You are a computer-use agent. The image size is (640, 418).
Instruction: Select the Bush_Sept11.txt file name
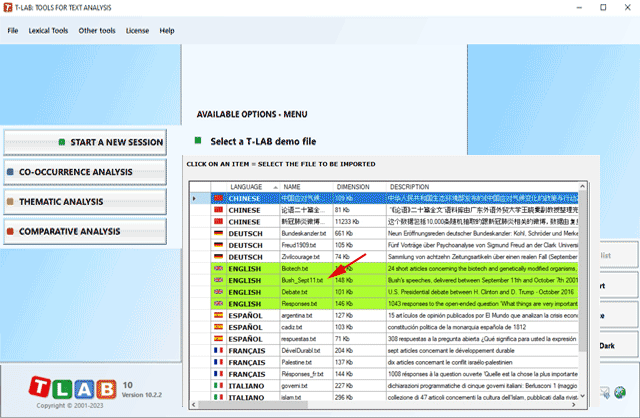pos(302,280)
